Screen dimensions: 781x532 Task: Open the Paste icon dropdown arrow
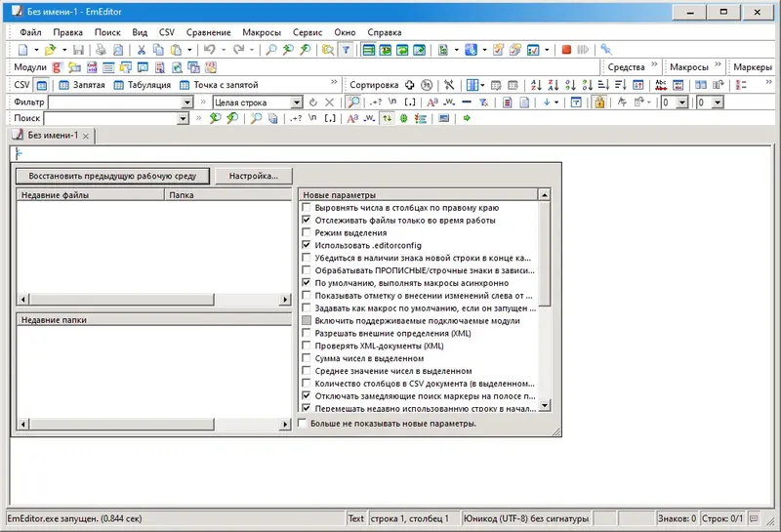click(189, 50)
